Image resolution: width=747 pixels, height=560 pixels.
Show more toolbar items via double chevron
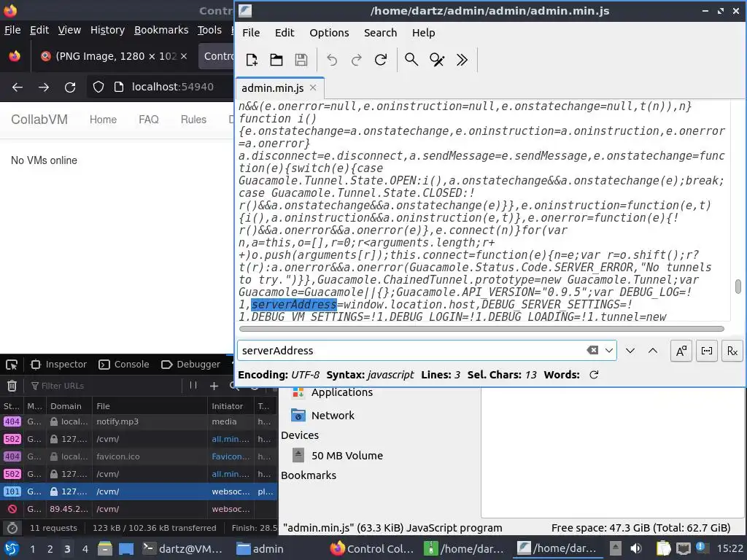pos(462,60)
